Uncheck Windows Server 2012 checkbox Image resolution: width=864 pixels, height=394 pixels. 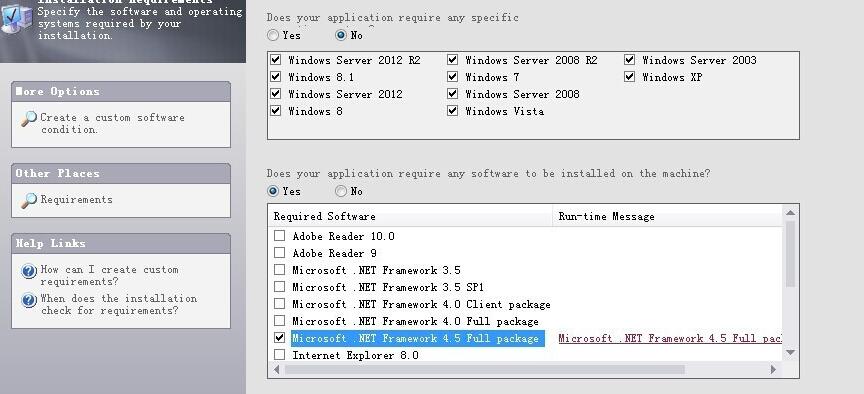click(276, 94)
